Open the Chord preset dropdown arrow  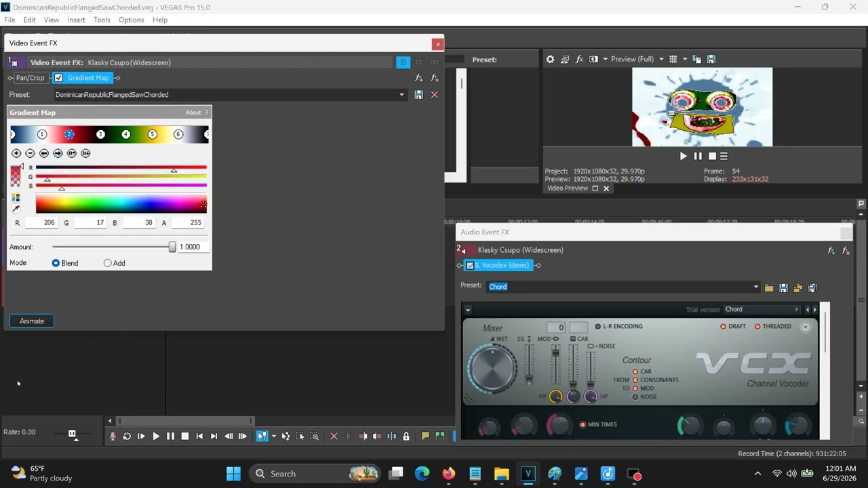point(755,287)
